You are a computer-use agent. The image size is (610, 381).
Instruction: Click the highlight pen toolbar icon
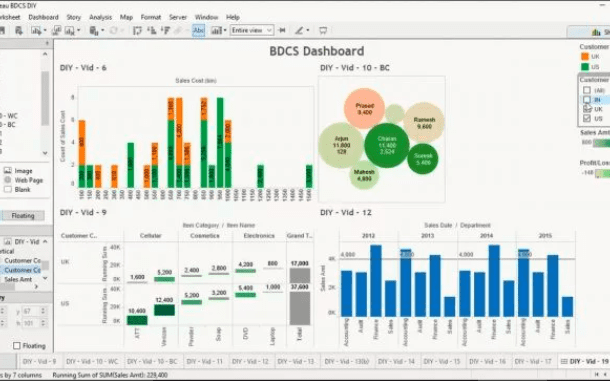(299, 30)
